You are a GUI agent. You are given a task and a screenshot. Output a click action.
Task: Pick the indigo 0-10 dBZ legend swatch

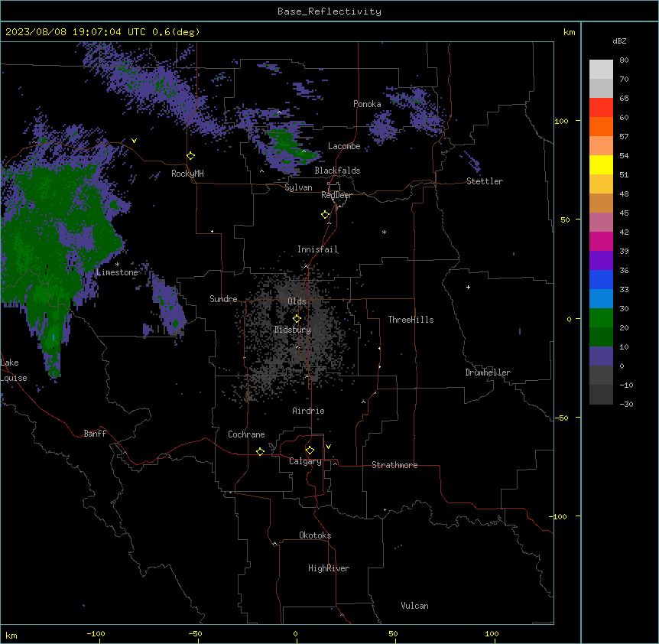(x=601, y=356)
